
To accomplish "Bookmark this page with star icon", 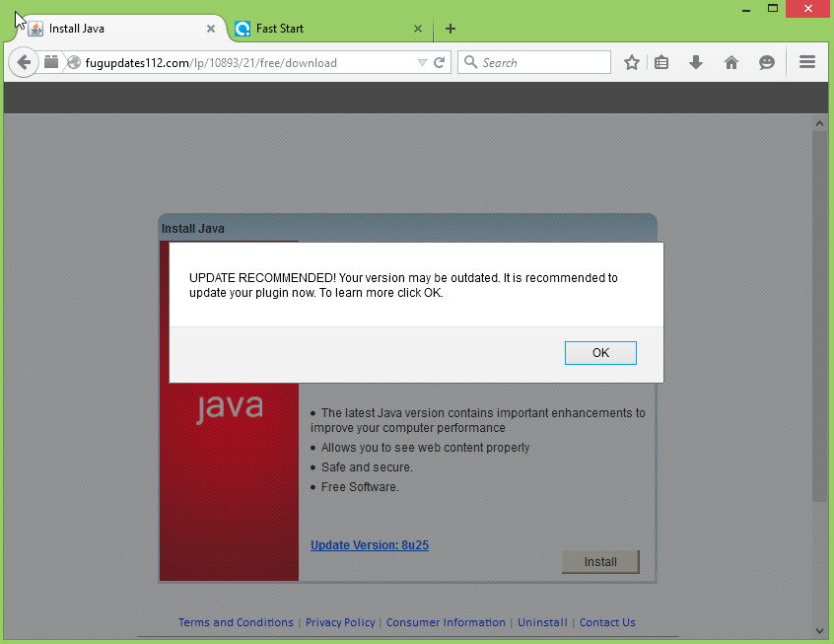I will point(632,62).
